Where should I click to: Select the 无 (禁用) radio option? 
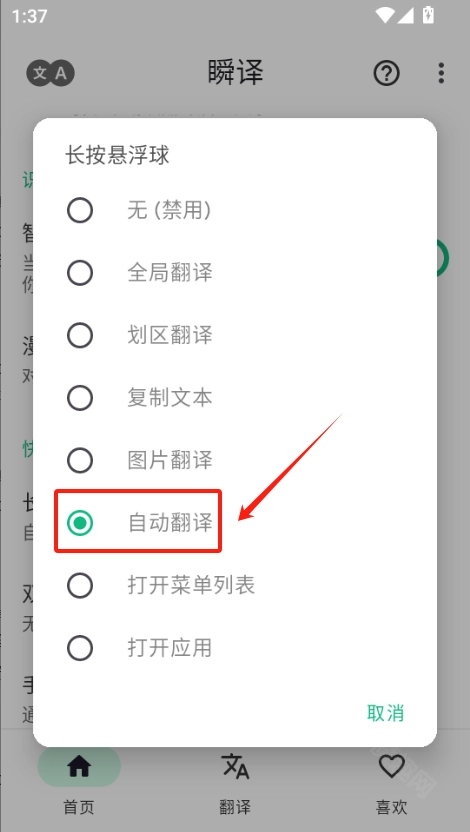coord(235,211)
